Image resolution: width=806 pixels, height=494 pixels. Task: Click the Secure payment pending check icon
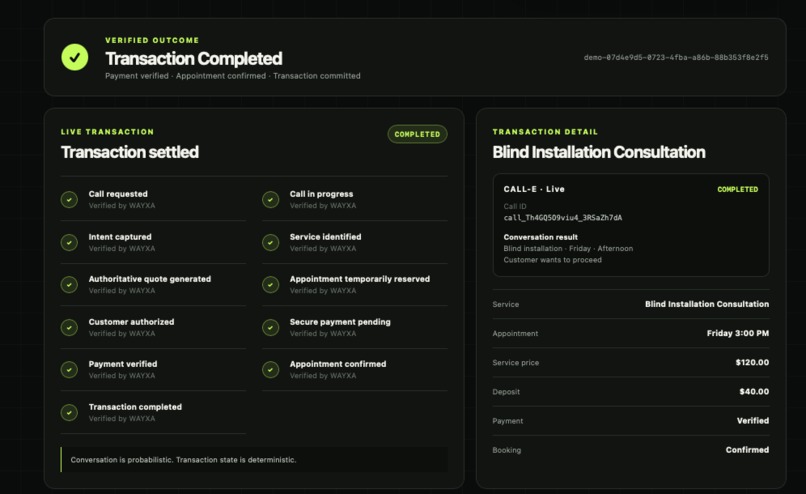point(270,327)
